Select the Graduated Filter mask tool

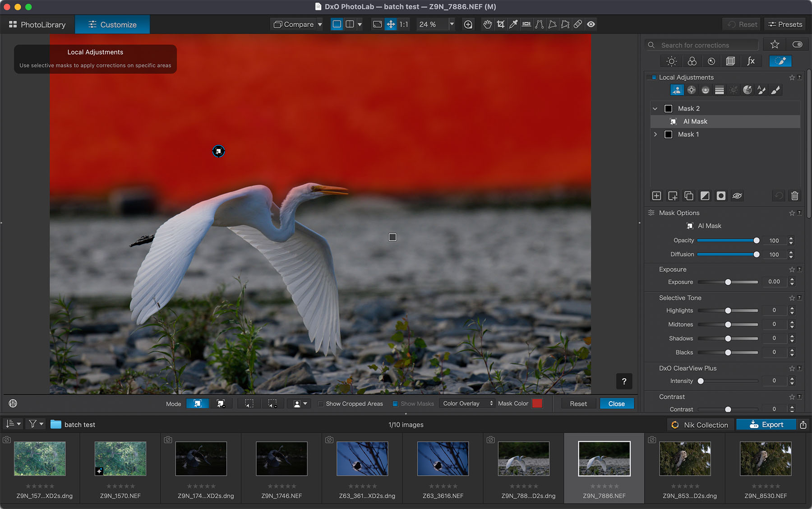[720, 90]
